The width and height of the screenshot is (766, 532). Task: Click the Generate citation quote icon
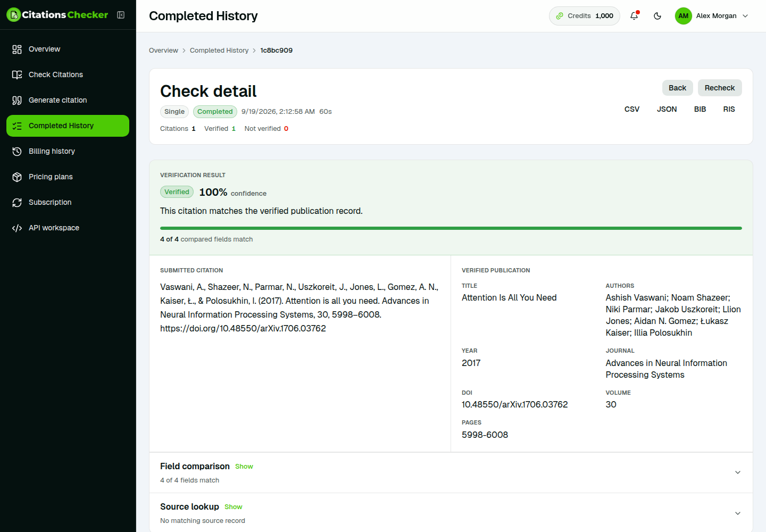coord(17,100)
